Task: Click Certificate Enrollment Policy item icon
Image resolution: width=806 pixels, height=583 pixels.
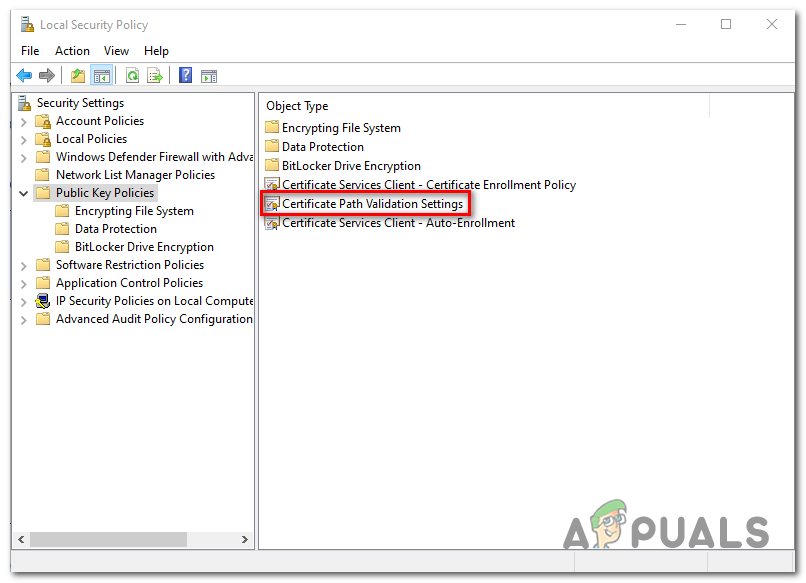Action: [272, 185]
